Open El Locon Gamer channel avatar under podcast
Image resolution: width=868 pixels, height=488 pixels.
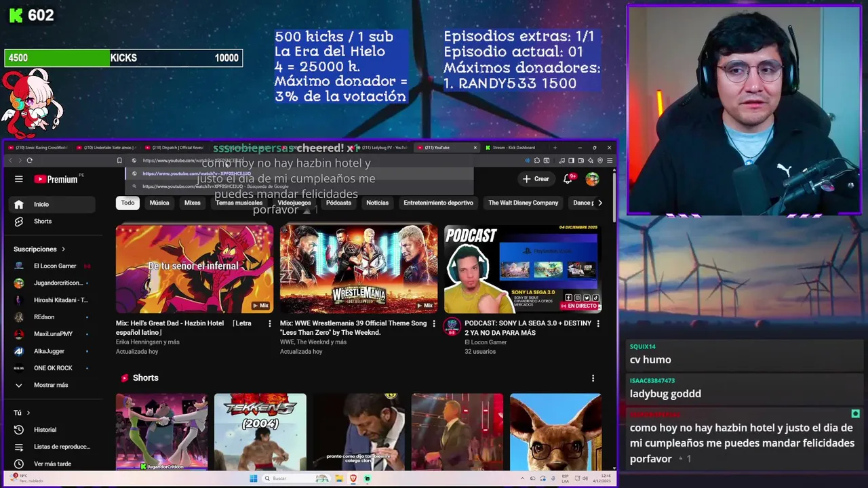coord(452,327)
